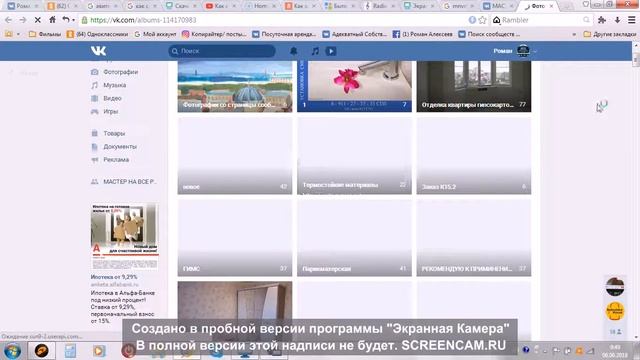Open Фильмы bookmarks folder
Image resolution: width=640 pixels, height=360 pixels.
45,34
